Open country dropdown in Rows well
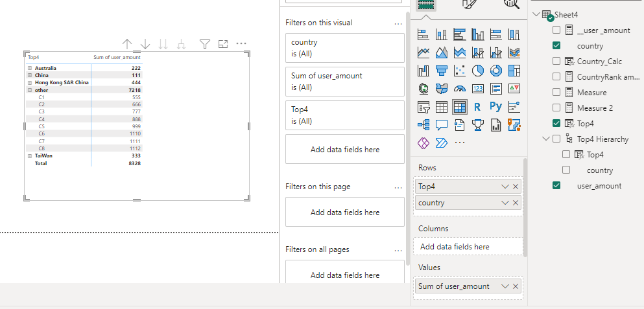The height and width of the screenshot is (309, 644). [505, 203]
